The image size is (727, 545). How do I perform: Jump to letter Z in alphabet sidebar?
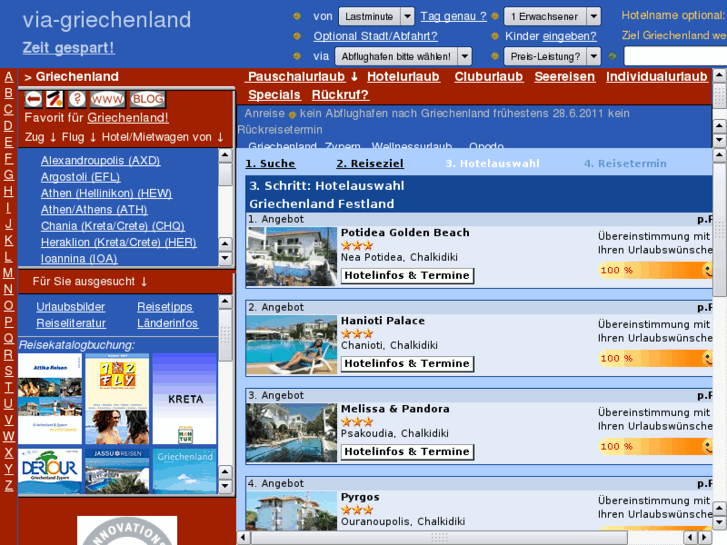click(x=8, y=486)
